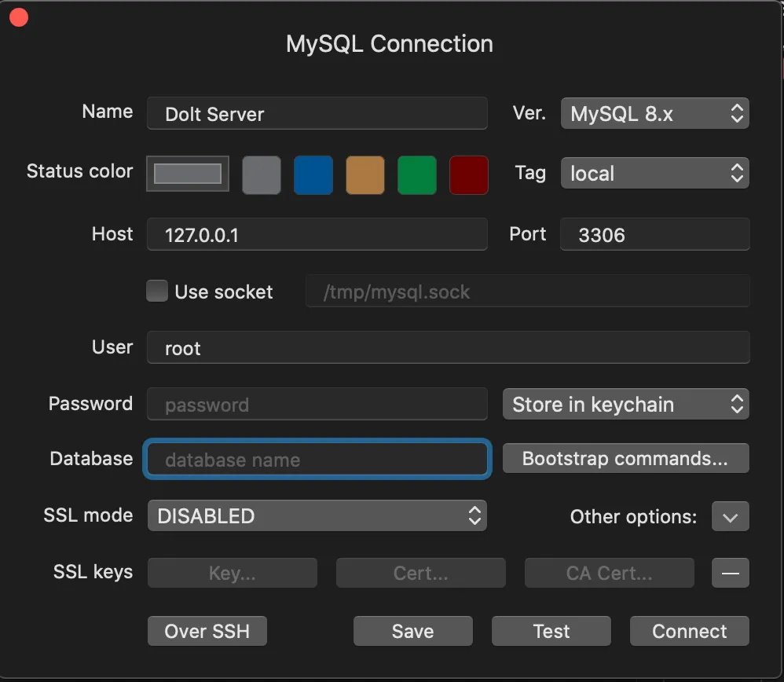Viewport: 784px width, 682px height.
Task: Select the blue status color
Action: pyautogui.click(x=313, y=174)
